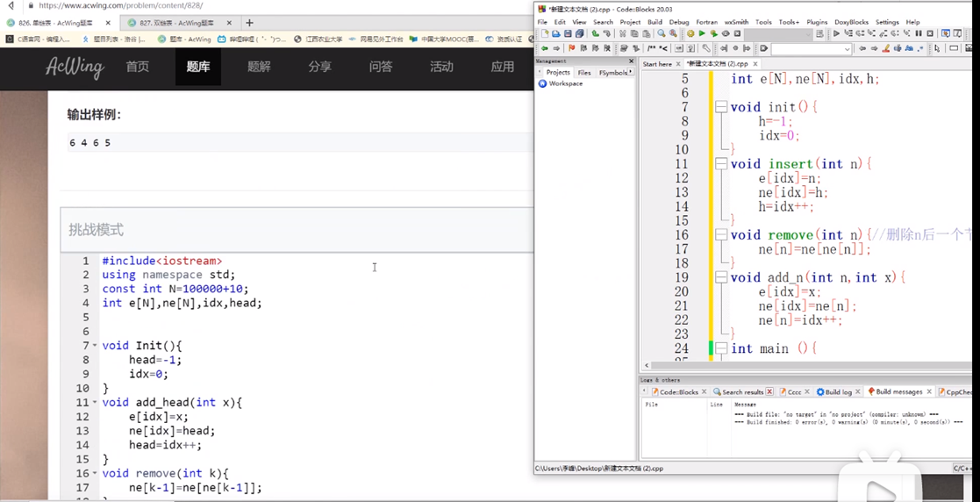Click the browser back arrow button

point(11,5)
